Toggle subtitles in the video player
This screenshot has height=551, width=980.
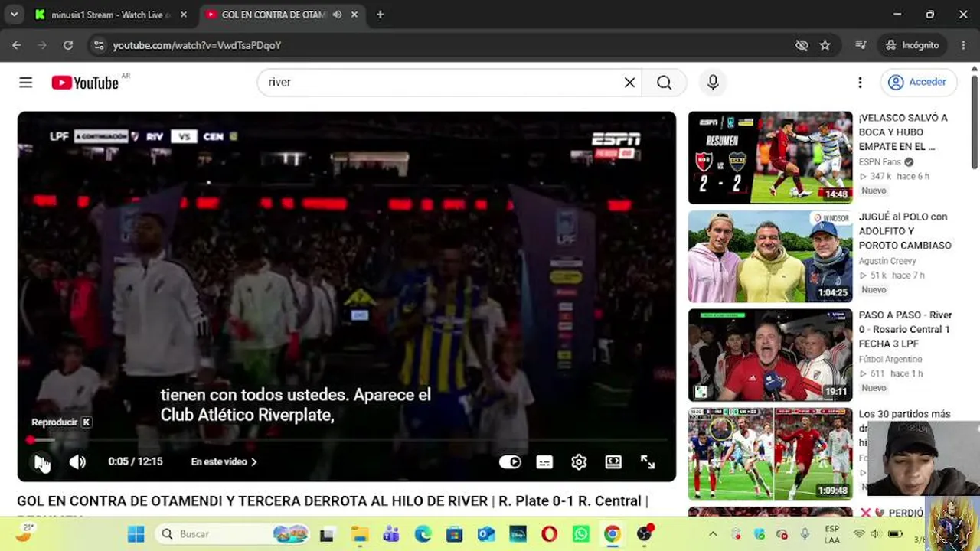click(x=544, y=461)
